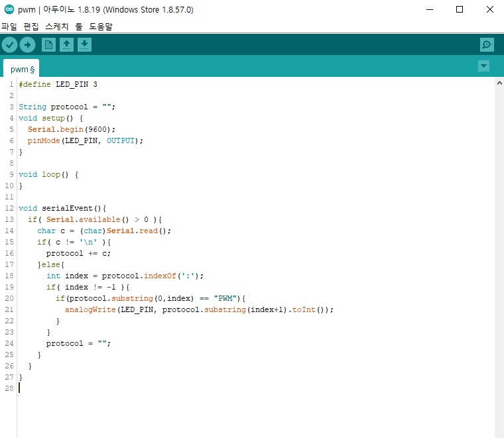
Task: Maximize the Arduino window
Action: (x=460, y=9)
